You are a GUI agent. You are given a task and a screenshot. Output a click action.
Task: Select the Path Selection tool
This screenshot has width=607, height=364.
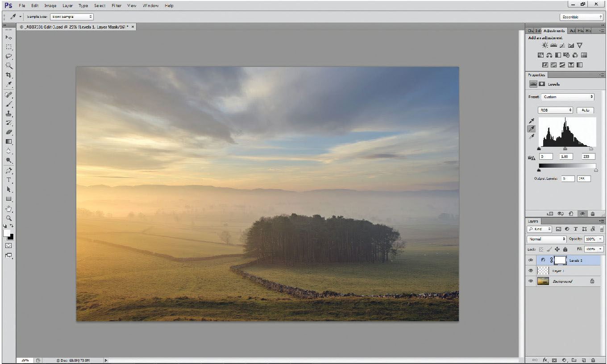8,190
